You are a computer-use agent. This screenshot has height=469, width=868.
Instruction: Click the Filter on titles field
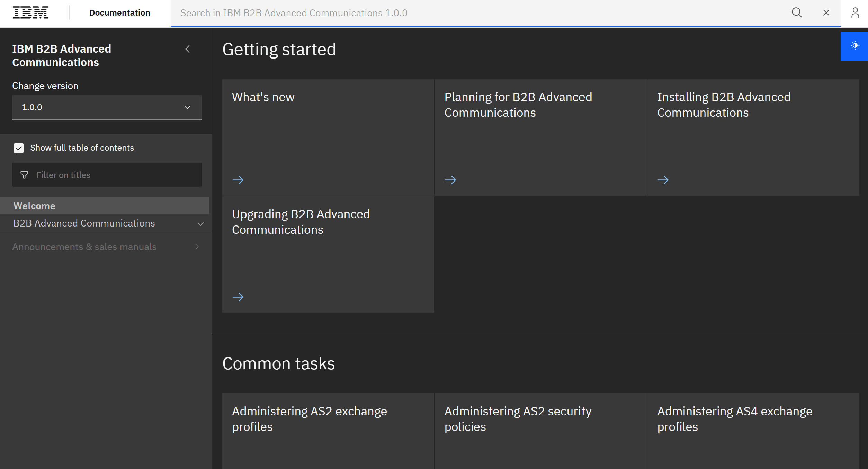pos(107,175)
